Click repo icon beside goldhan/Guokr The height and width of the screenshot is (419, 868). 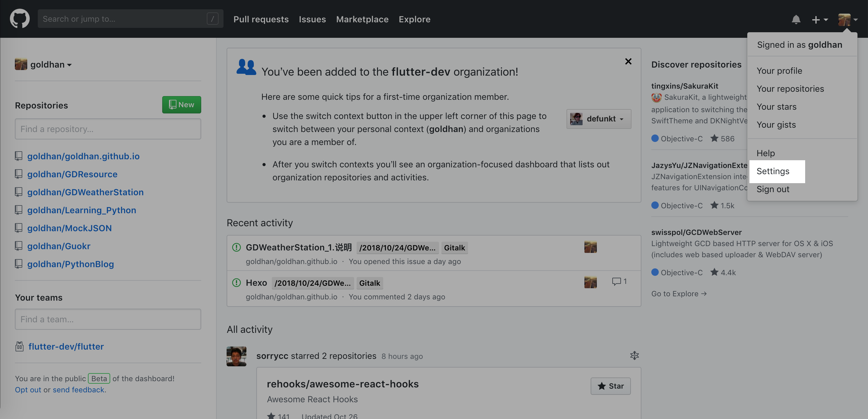pos(19,246)
